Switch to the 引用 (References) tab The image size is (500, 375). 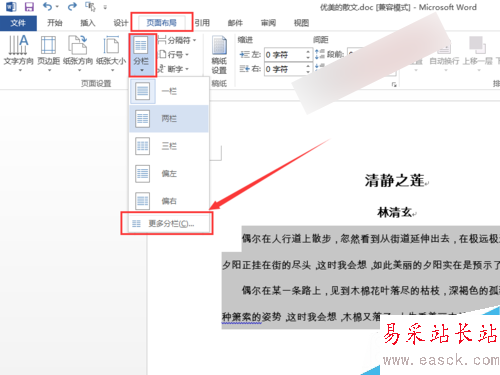point(202,23)
